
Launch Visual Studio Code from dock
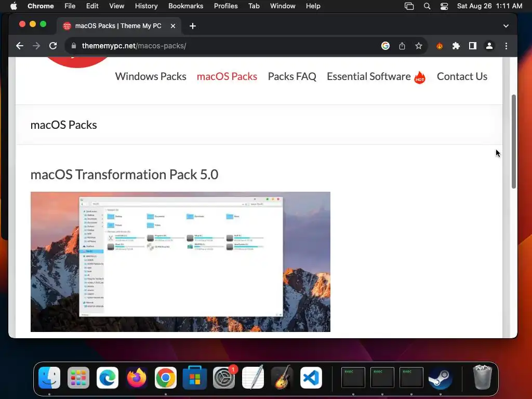tap(311, 377)
